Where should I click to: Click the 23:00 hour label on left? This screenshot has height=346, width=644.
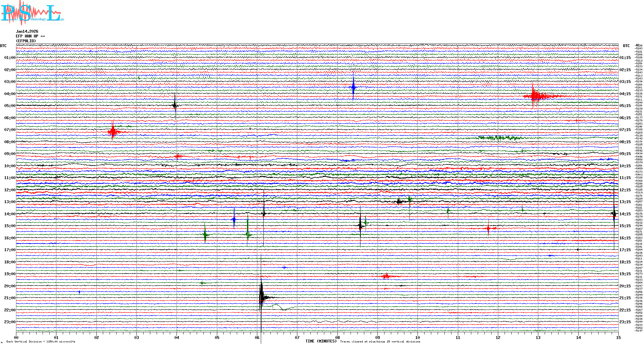click(x=10, y=322)
